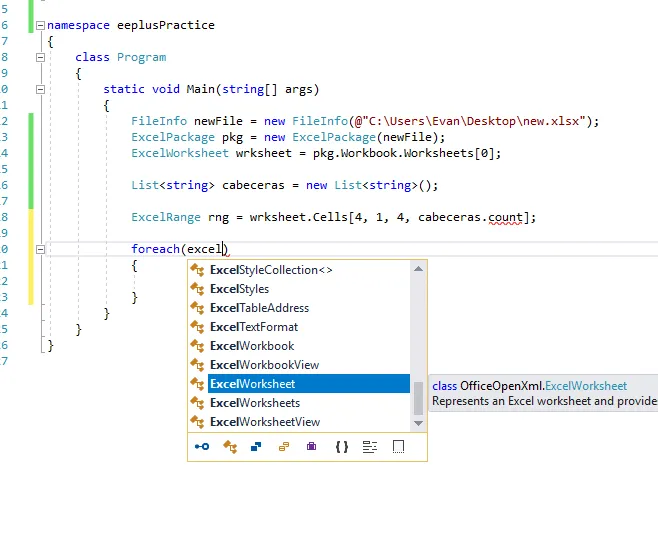Click 'ExcelPackage' type at line start

[173, 137]
